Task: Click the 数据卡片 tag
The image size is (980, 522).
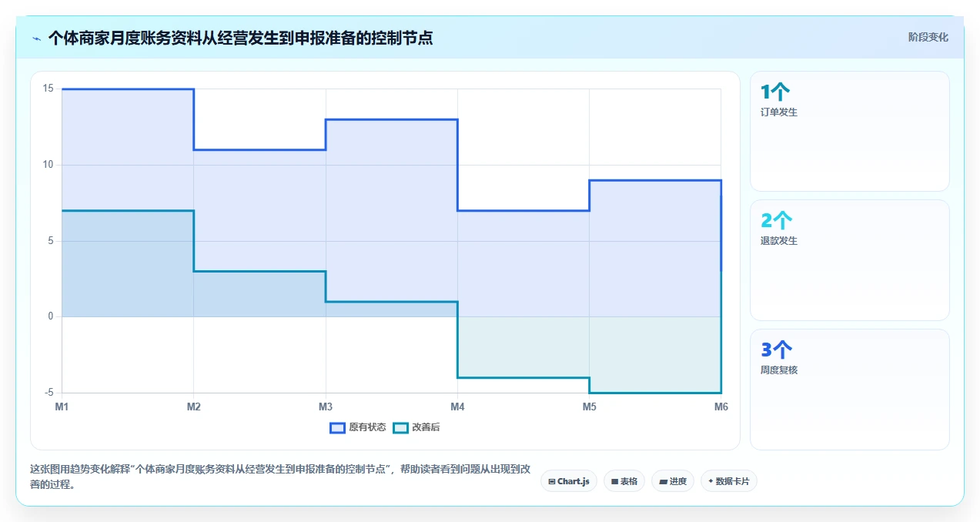Action: pos(729,481)
